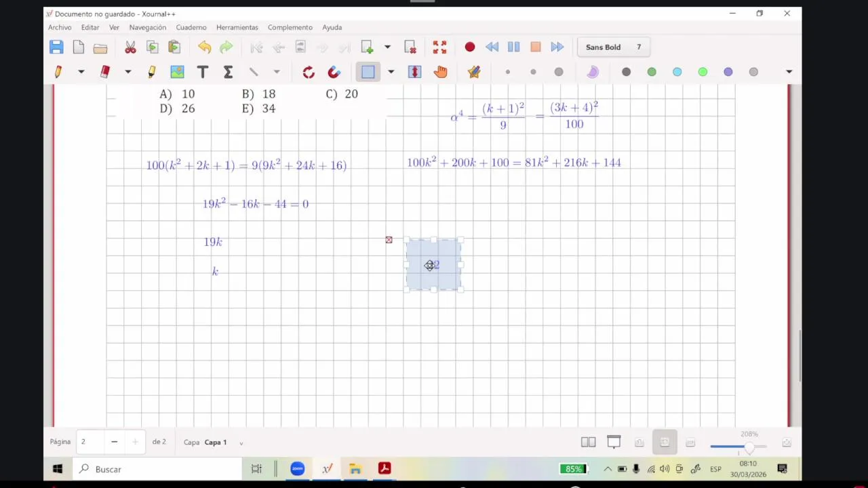Viewport: 868px width, 488px height.
Task: Toggle the purple fill shape icon
Action: pyautogui.click(x=593, y=72)
